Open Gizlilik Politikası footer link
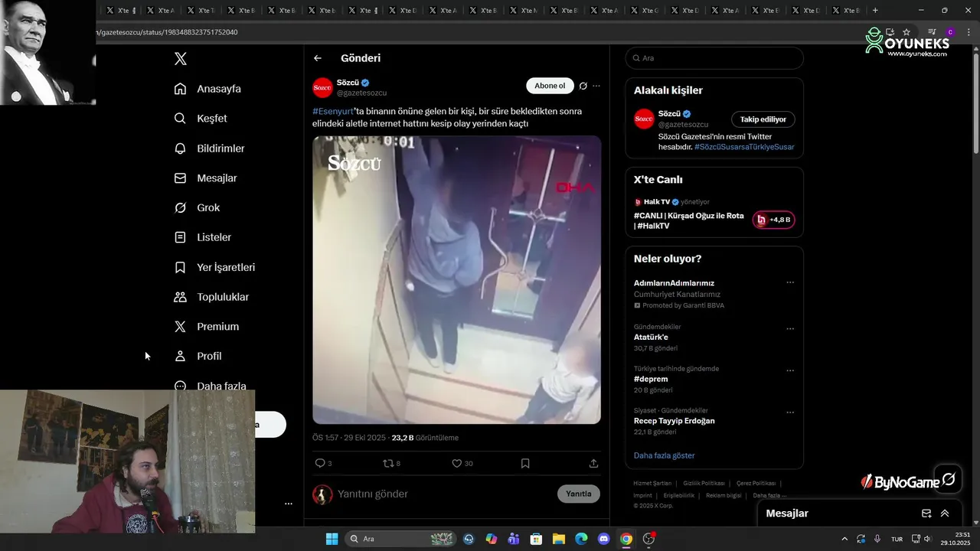 (x=704, y=484)
